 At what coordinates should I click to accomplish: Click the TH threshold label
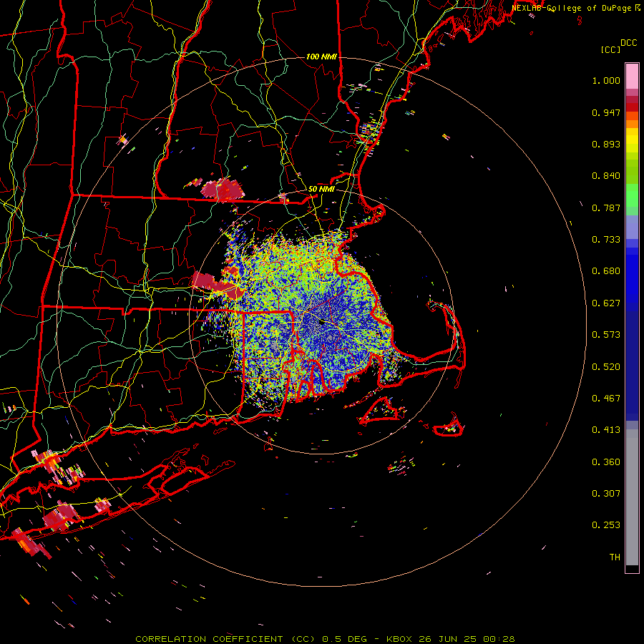click(x=615, y=557)
